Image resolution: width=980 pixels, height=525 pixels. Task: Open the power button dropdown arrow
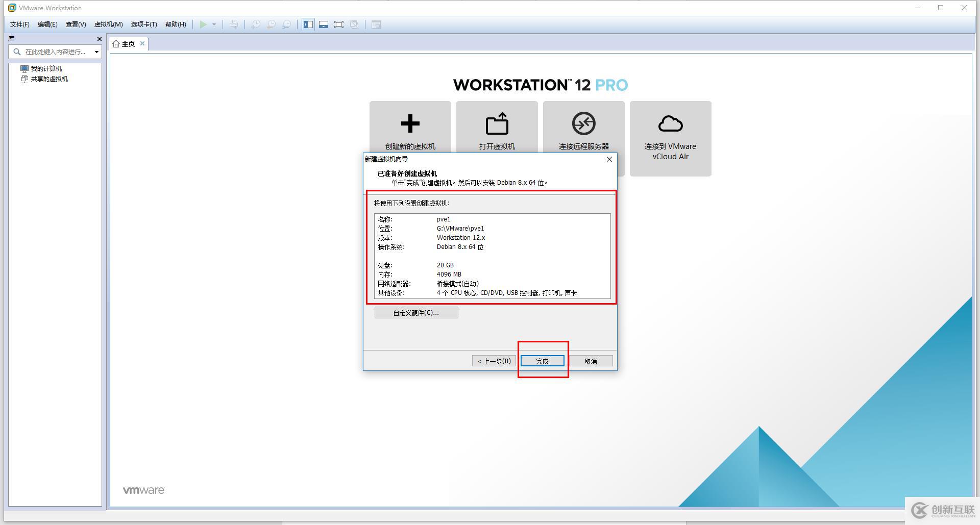pyautogui.click(x=214, y=24)
